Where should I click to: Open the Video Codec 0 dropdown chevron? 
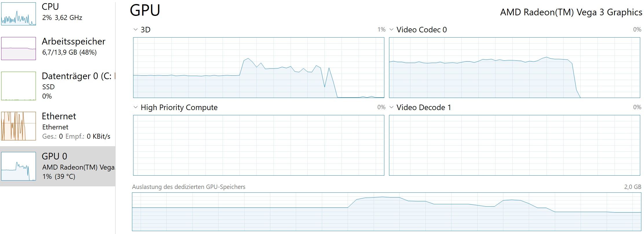tap(392, 29)
